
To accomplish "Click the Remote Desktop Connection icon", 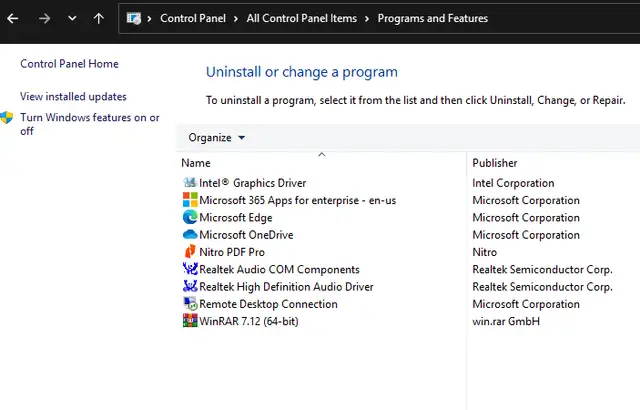I will point(190,304).
